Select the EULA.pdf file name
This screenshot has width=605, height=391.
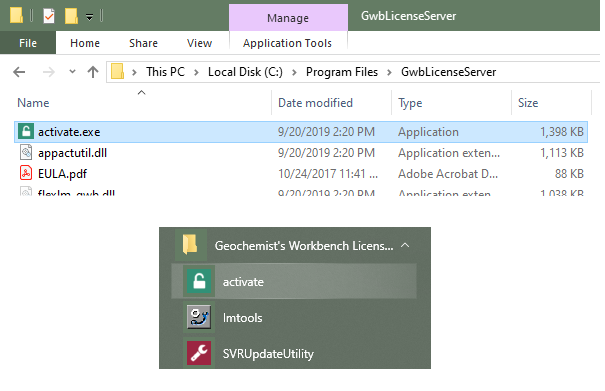pos(62,174)
